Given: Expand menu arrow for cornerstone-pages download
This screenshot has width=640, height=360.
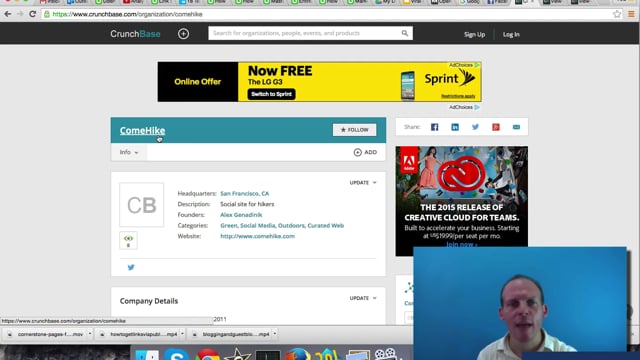Looking at the screenshot, I should 90,334.
